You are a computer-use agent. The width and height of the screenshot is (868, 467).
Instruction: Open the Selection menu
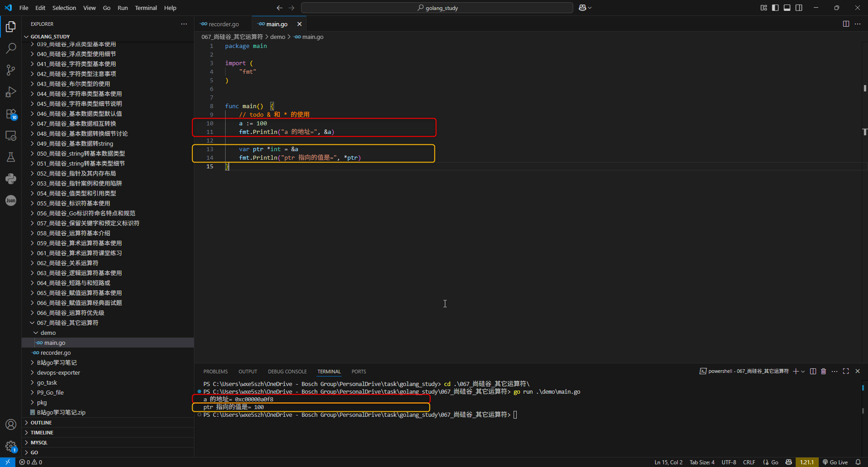coord(64,8)
